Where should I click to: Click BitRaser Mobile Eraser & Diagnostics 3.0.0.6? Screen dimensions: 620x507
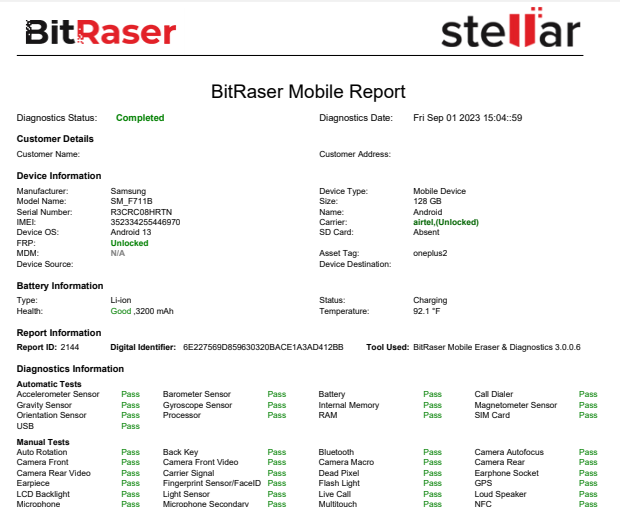coord(497,347)
